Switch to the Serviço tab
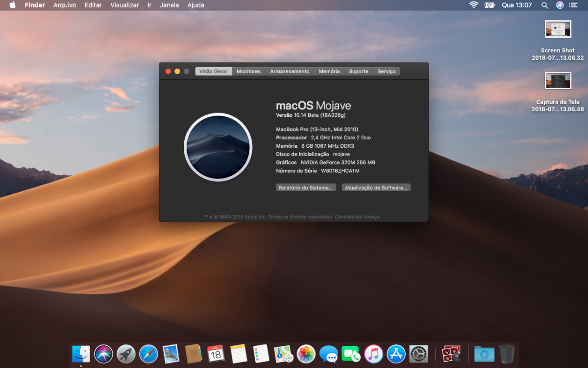The image size is (588, 368). coord(387,71)
